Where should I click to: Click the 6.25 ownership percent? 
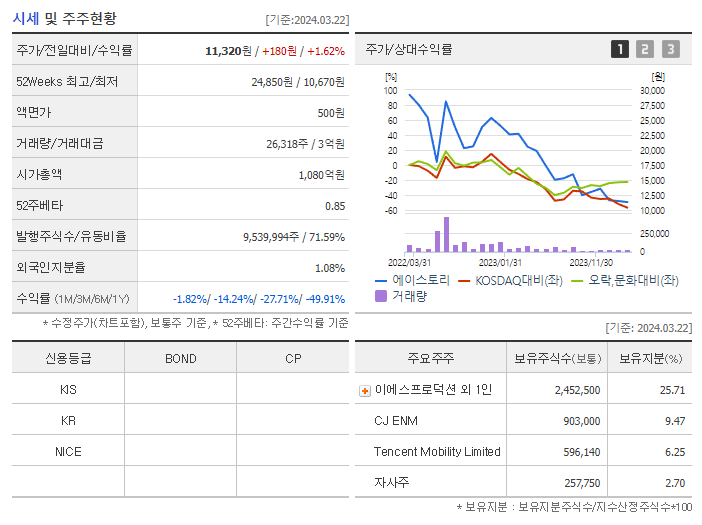point(675,452)
